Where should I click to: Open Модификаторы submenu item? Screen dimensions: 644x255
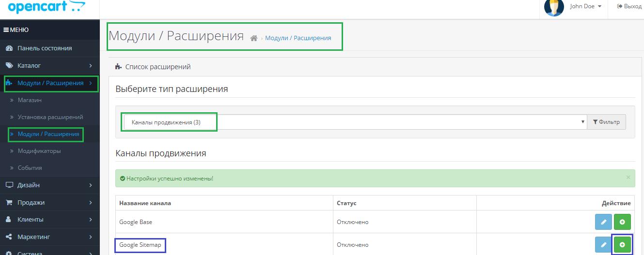coord(49,151)
